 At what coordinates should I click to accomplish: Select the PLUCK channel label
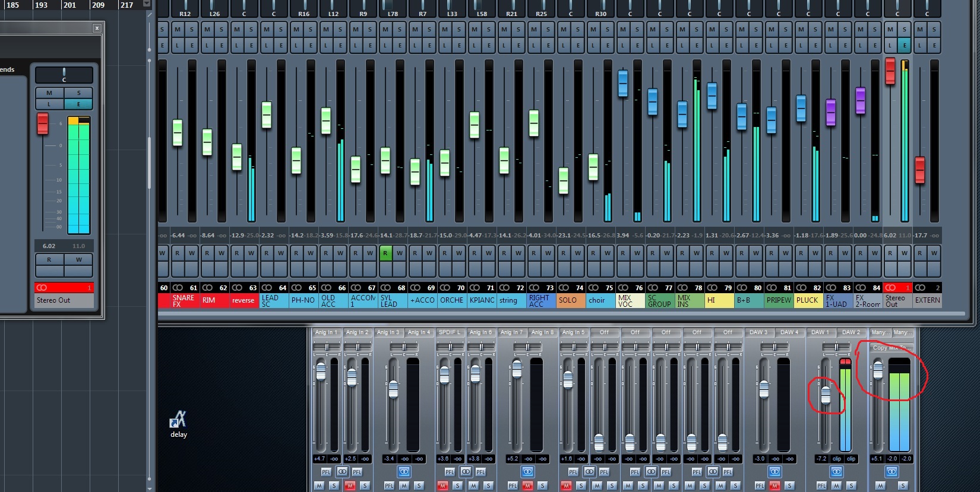point(808,301)
